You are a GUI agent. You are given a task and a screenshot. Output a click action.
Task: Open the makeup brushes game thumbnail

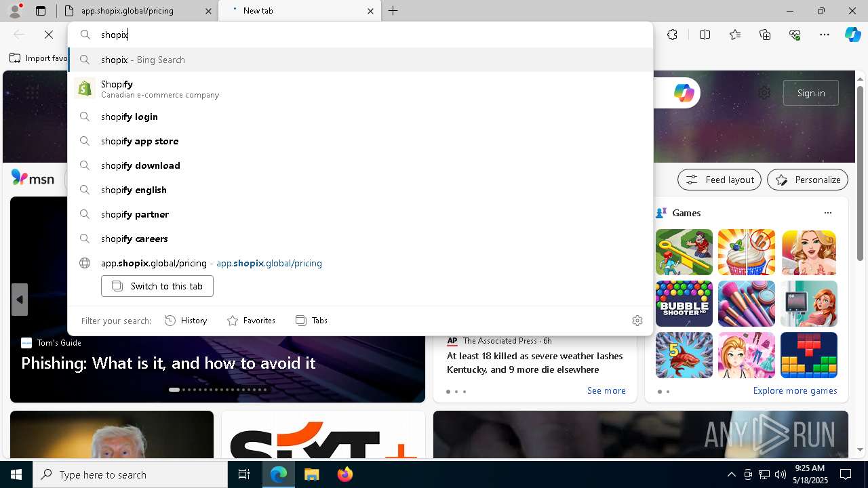pos(747,304)
